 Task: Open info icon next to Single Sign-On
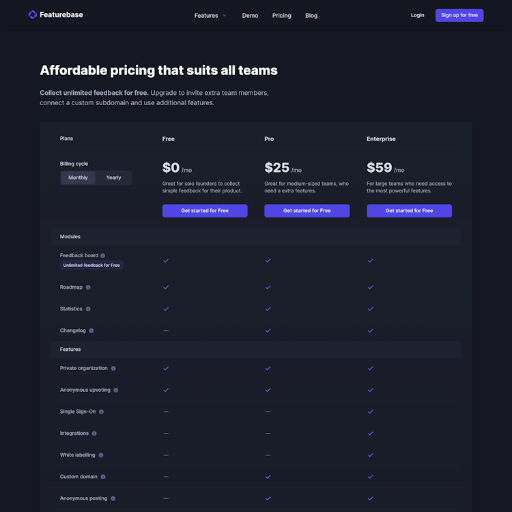(101, 412)
